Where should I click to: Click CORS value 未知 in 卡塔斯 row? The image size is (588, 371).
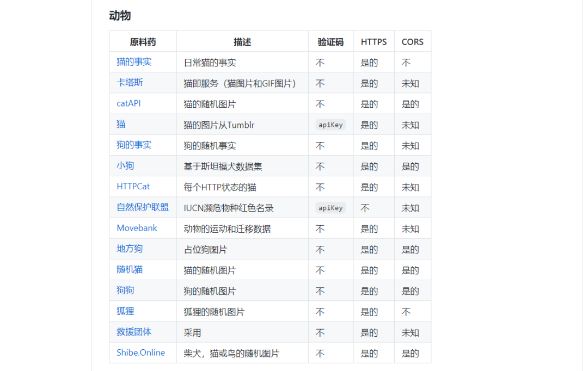411,84
